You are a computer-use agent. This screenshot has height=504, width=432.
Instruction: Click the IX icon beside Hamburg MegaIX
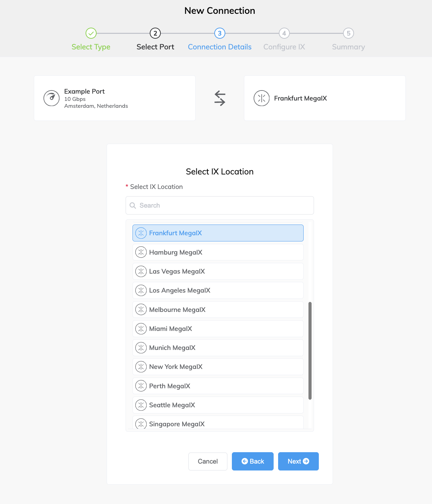141,252
